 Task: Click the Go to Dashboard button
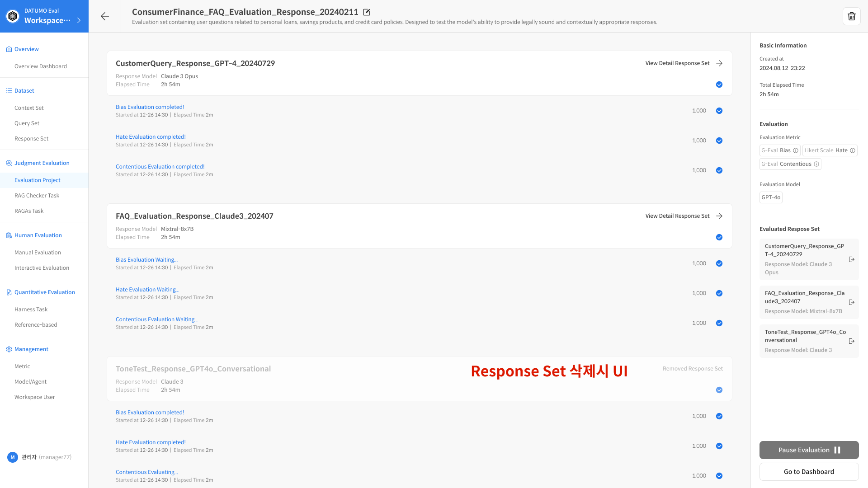pyautogui.click(x=809, y=472)
